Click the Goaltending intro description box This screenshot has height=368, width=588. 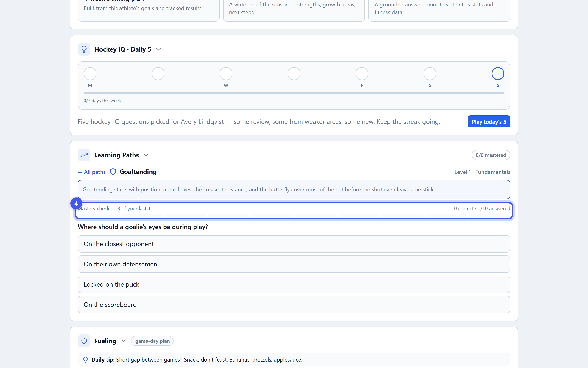click(294, 189)
